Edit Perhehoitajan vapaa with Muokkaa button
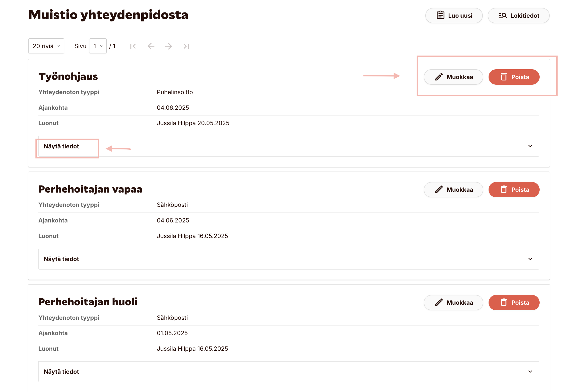The width and height of the screenshot is (574, 392). (x=453, y=190)
